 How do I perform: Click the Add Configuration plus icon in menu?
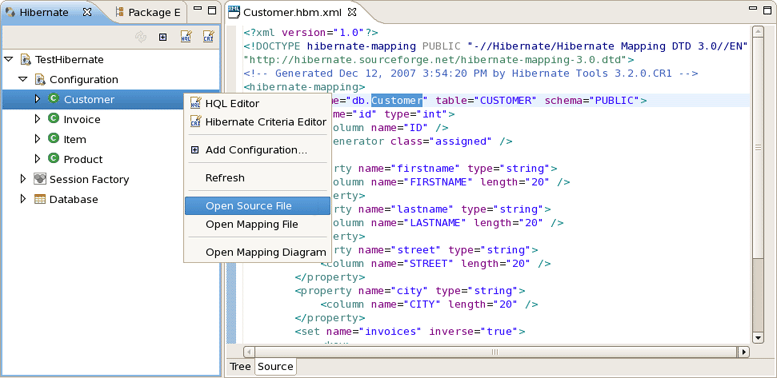coord(195,150)
